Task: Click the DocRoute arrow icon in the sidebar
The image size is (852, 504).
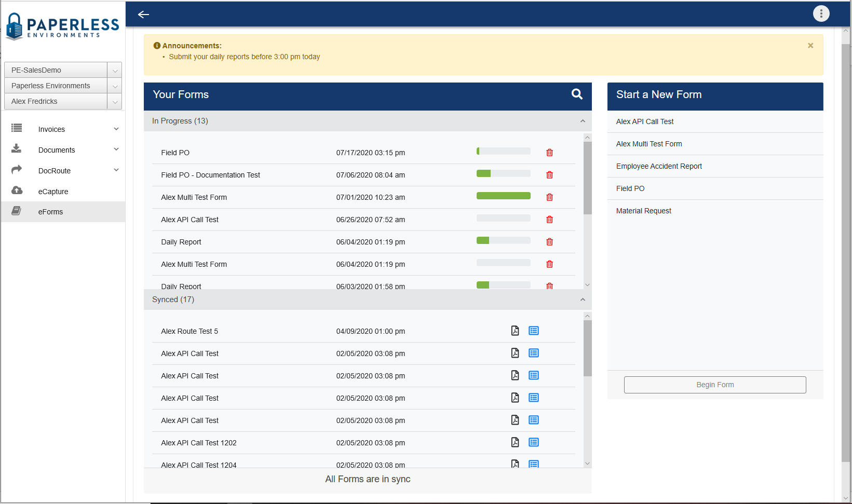Action: coord(17,169)
